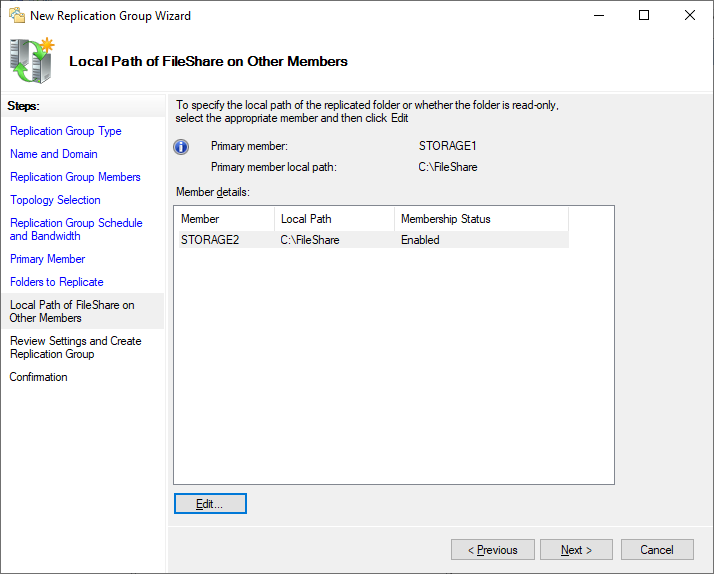The image size is (714, 574).
Task: Click the primary member local path value
Action: 448,167
